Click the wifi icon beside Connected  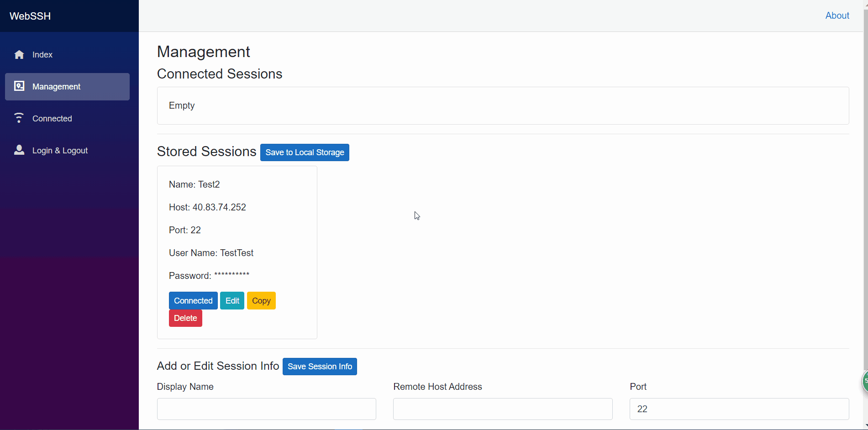19,118
